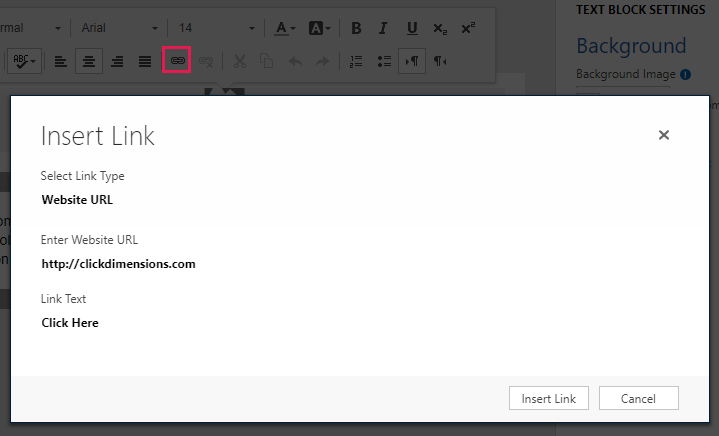Cancel the Insert Link dialog
Screen dimensions: 719x436
click(x=638, y=398)
